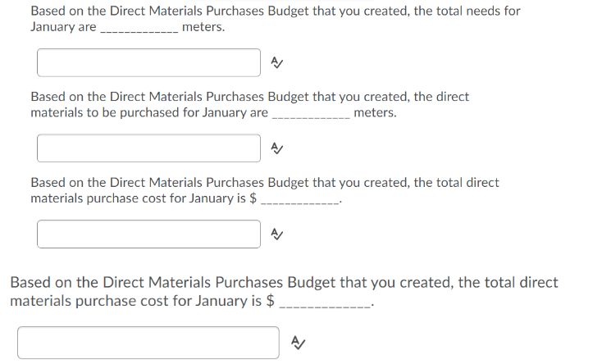This screenshot has width=602, height=364.
Task: Click the "$" sign in the last, larger question
Action: pyautogui.click(x=271, y=301)
